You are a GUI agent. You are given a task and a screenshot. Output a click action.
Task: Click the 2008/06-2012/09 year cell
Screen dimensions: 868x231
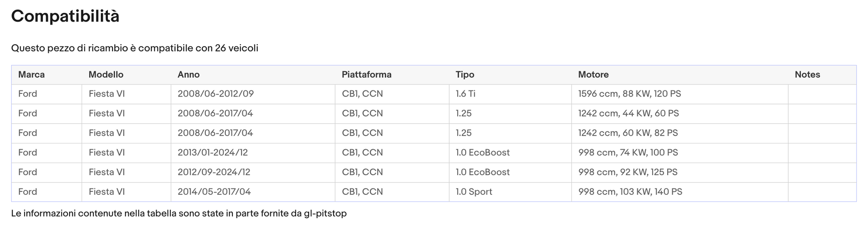point(253,94)
